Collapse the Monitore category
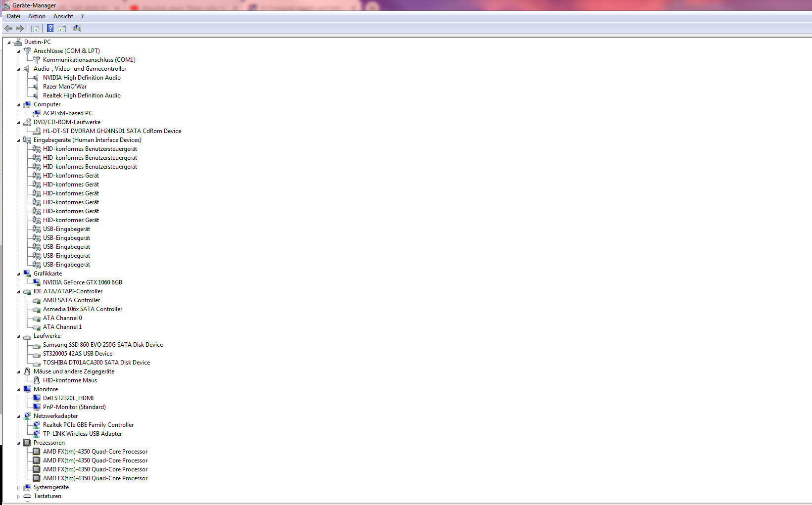Screen dimensions: 812x505 (x=18, y=390)
